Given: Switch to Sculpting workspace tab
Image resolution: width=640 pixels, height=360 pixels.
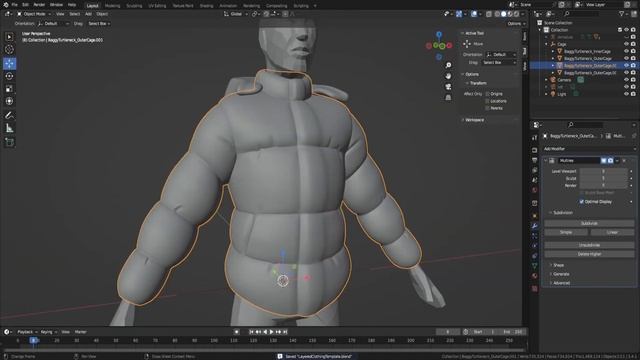Looking at the screenshot, I should (134, 6).
